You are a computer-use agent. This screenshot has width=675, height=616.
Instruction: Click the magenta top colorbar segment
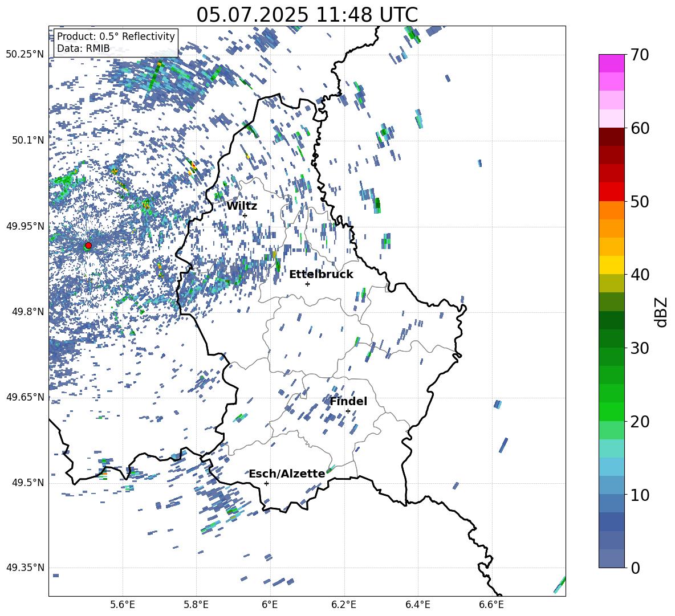click(x=611, y=63)
